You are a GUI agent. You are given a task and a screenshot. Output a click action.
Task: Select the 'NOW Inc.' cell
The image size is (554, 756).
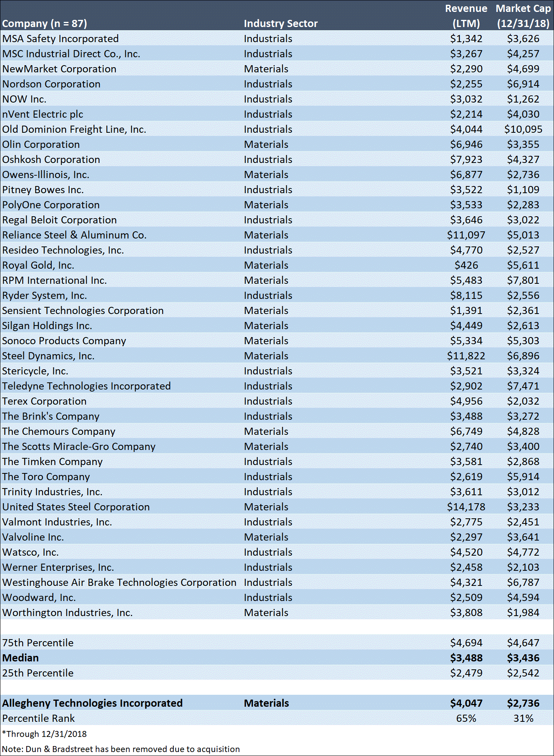(x=24, y=99)
